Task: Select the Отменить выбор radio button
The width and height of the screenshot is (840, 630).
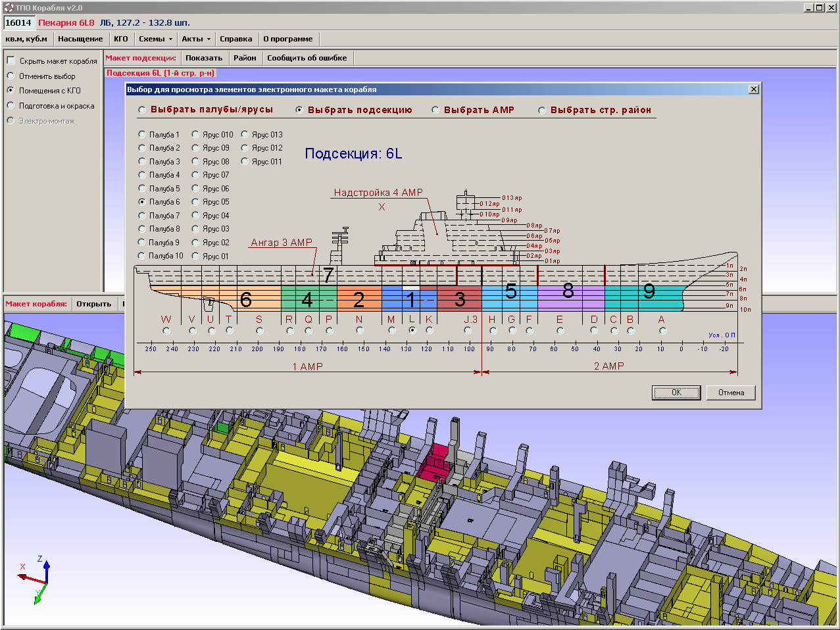Action: coord(11,76)
